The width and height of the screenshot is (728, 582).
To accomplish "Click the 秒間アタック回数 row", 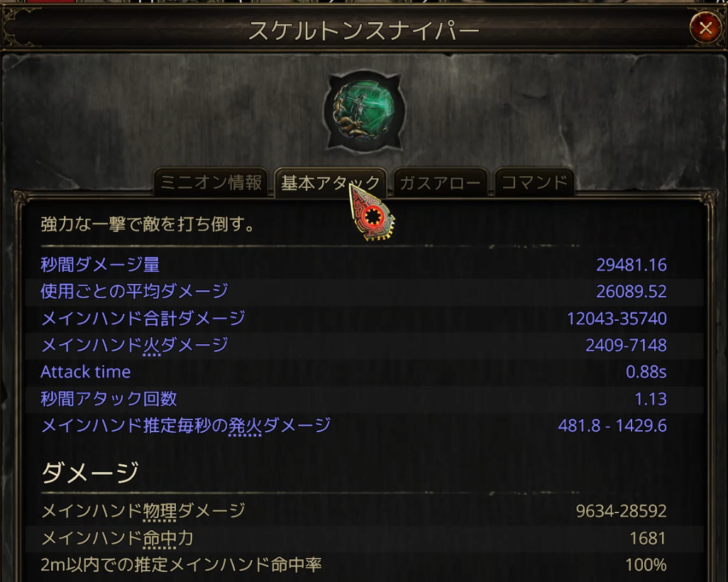I will [364, 399].
